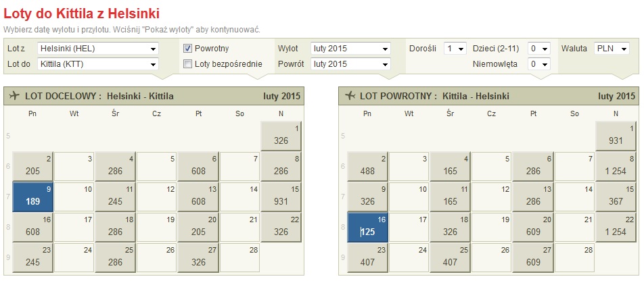644x283 pixels.
Task: Open the Lot do Kittila dropdown
Action: point(97,64)
